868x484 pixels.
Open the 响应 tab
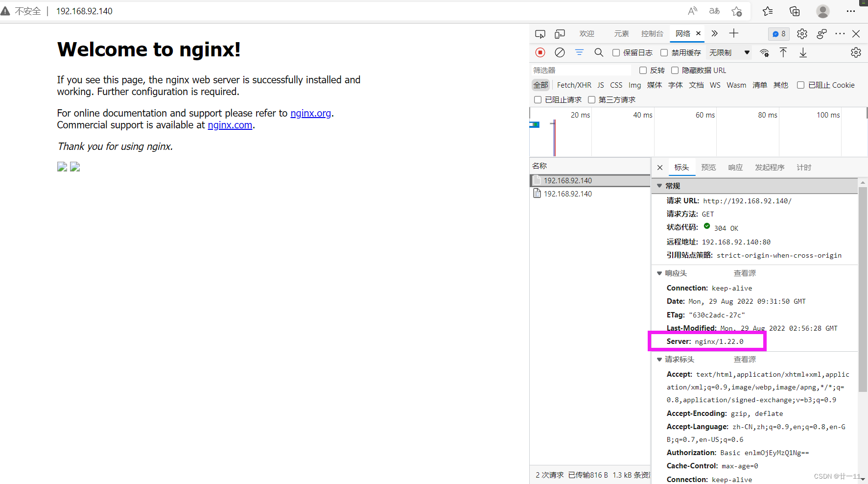tap(735, 168)
